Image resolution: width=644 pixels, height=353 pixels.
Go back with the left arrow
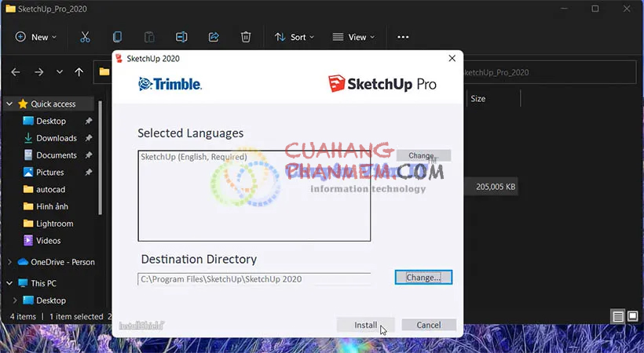[x=16, y=72]
